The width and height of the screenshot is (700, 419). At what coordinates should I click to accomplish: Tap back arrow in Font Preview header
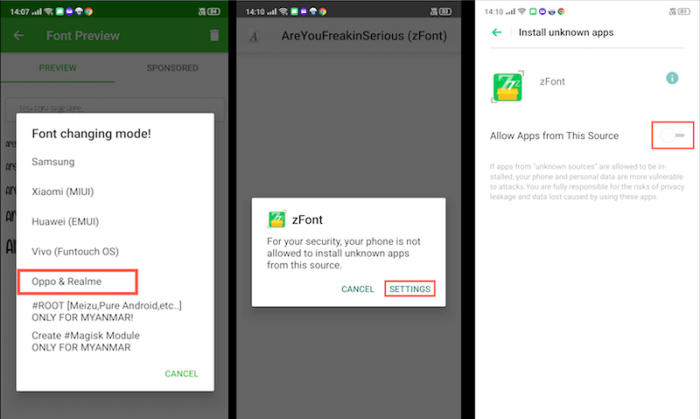19,35
